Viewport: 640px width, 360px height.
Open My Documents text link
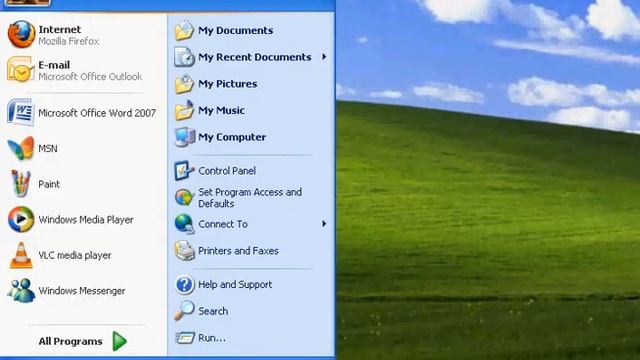[236, 31]
